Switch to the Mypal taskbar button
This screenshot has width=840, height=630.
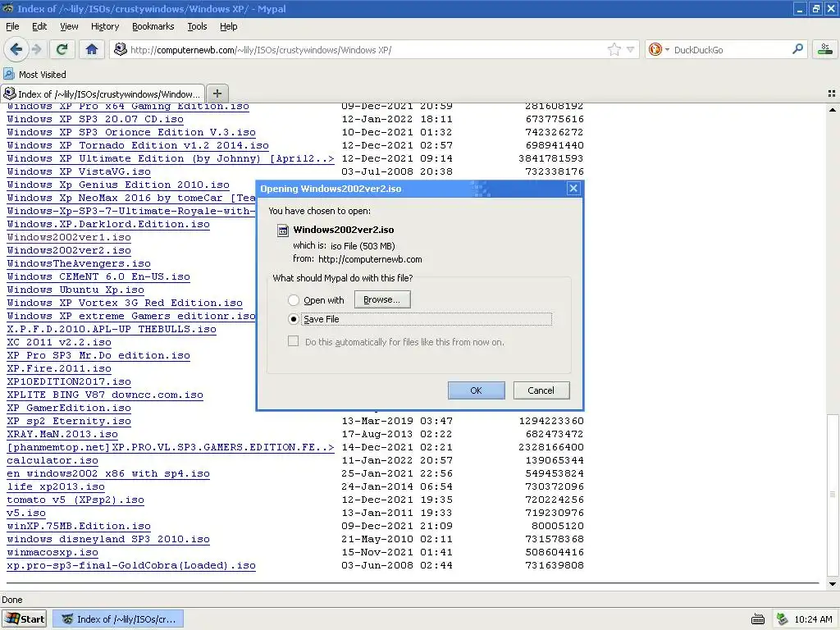[119, 619]
